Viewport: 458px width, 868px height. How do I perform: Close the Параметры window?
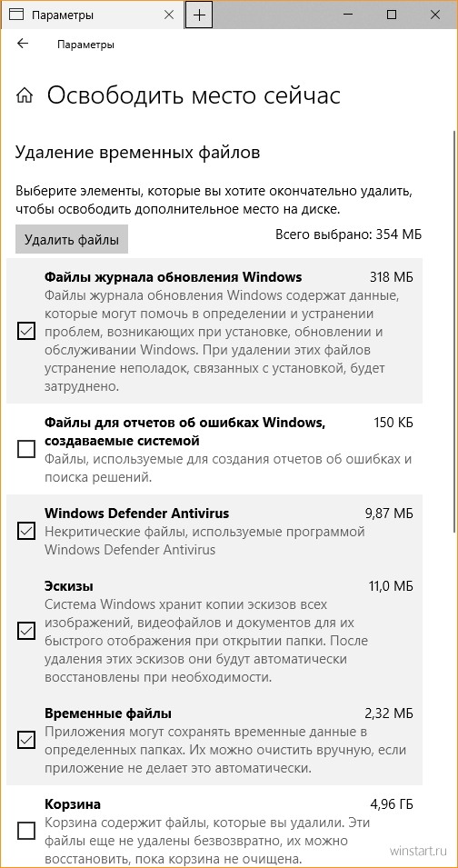point(433,15)
